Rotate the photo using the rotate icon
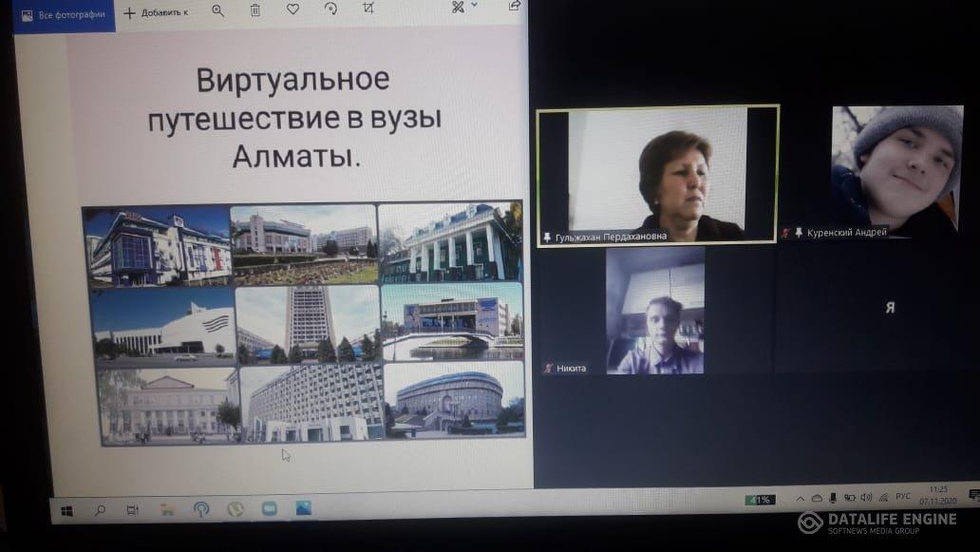The width and height of the screenshot is (980, 552). click(330, 9)
